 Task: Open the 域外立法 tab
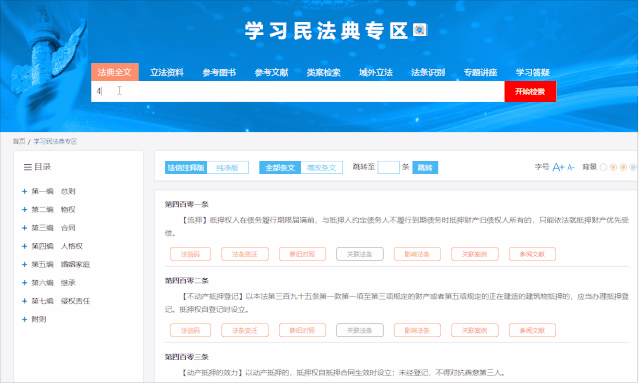[x=376, y=73]
